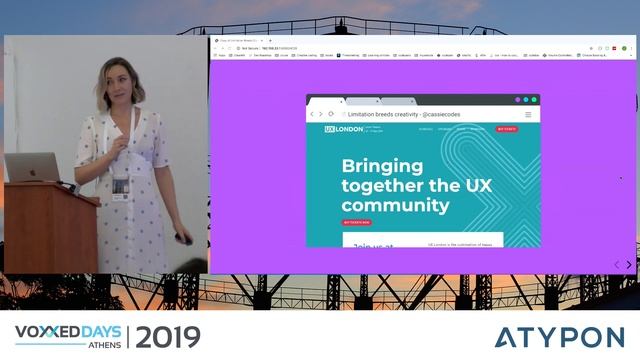Reload icon in mock browser toolbar
Image resolution: width=640 pixels, height=360 pixels.
pyautogui.click(x=331, y=114)
